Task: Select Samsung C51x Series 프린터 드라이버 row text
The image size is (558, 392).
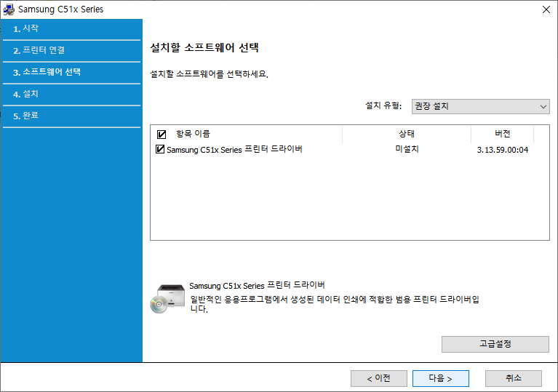Action: point(234,149)
